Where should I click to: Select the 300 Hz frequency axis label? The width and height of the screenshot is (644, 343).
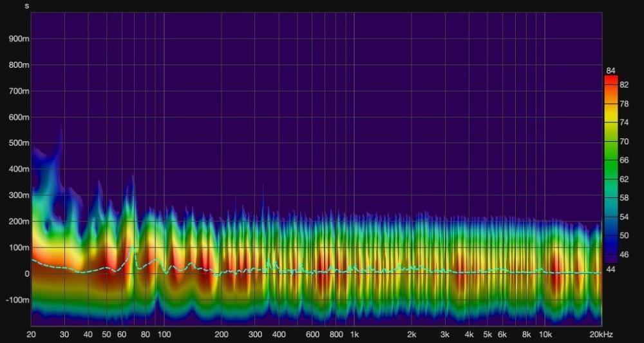click(x=254, y=335)
